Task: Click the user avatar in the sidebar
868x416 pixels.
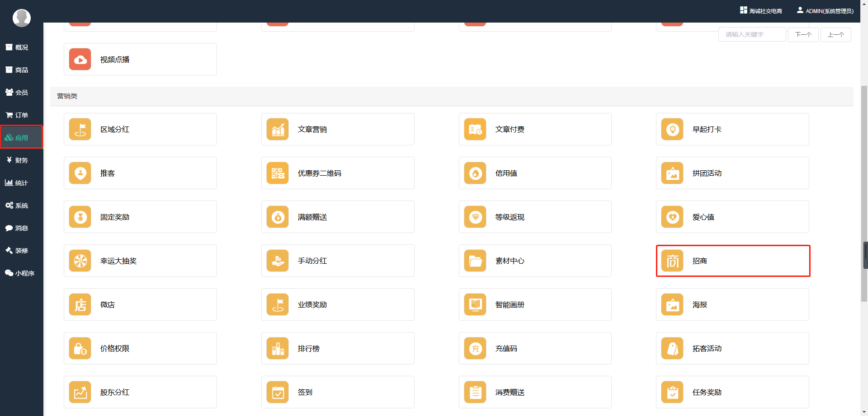Action: point(22,18)
